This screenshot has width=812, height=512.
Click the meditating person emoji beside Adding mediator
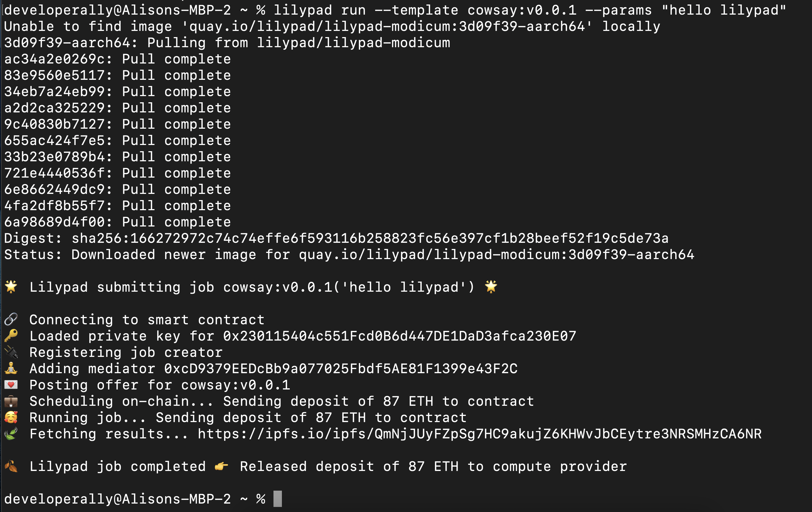pos(11,368)
